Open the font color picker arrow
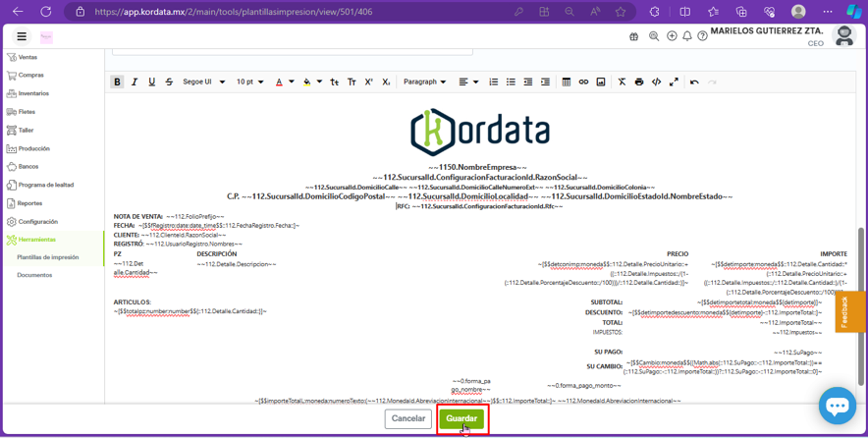 [292, 82]
